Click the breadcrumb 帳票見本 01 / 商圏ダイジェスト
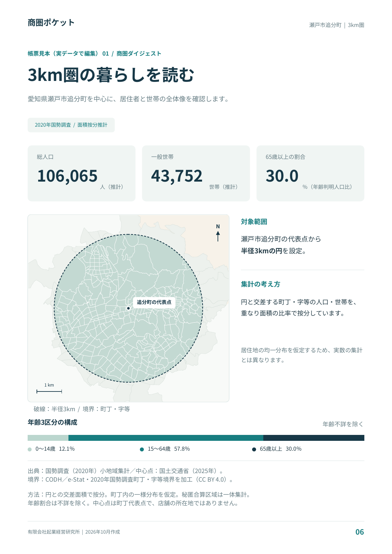Image resolution: width=392 pixels, height=554 pixels. click(x=94, y=54)
